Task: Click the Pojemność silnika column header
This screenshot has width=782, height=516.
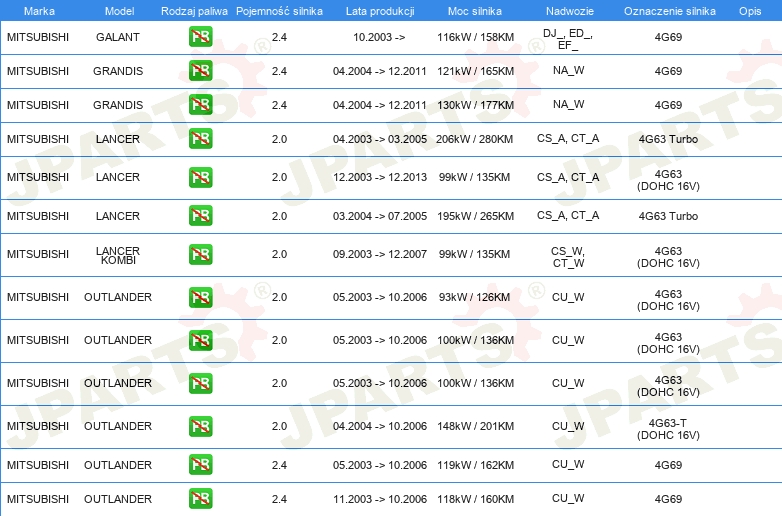Action: [x=279, y=11]
